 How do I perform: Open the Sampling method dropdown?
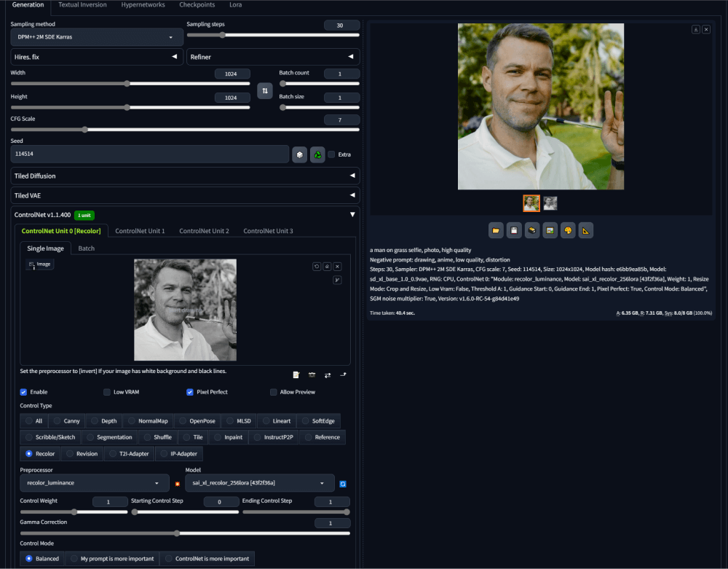(96, 36)
